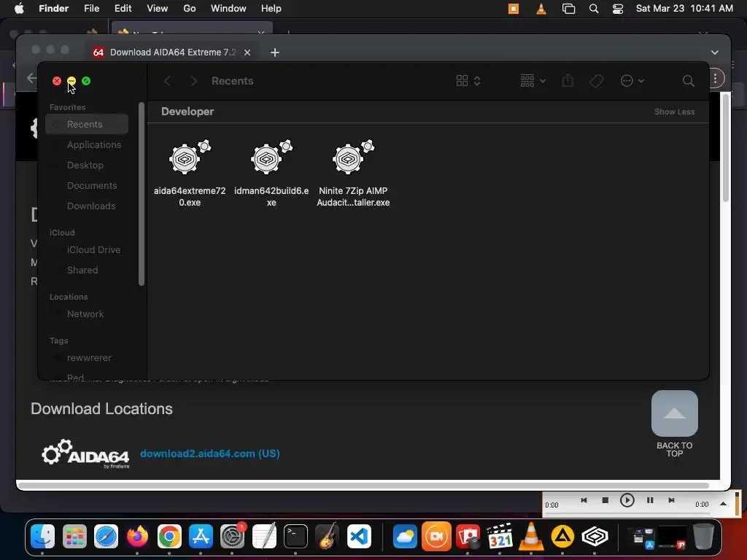Click the Finder tag toolbar icon

597,81
